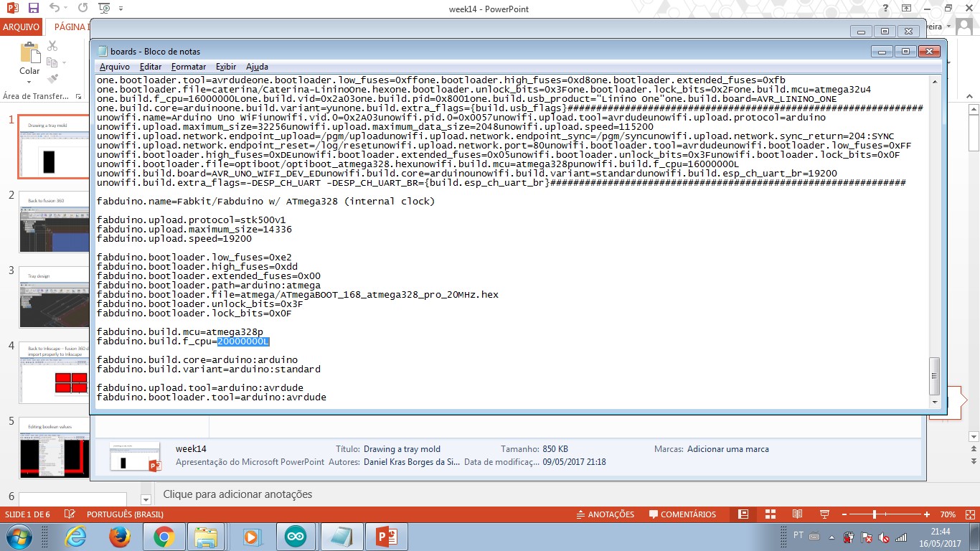Start Slide Show from status bar icon
Screen dimensions: 980x551
coord(823,514)
